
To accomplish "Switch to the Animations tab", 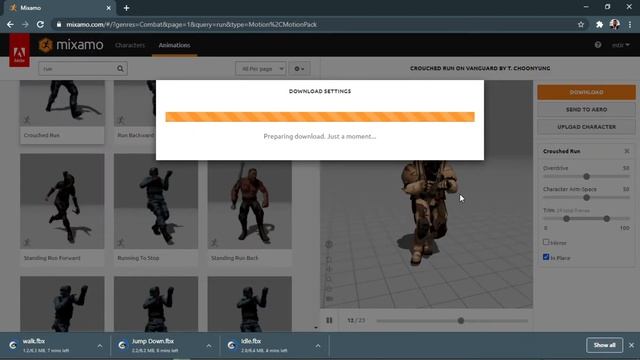I will pyautogui.click(x=174, y=45).
